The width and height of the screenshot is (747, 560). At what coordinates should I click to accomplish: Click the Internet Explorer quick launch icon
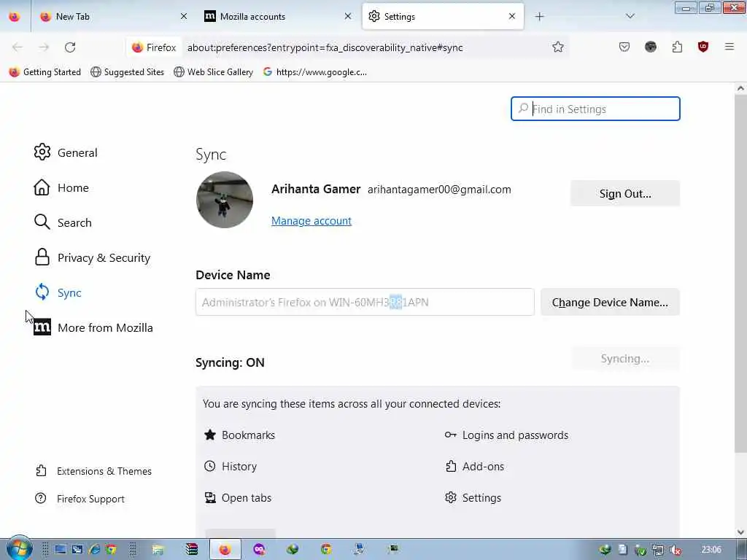click(x=94, y=550)
